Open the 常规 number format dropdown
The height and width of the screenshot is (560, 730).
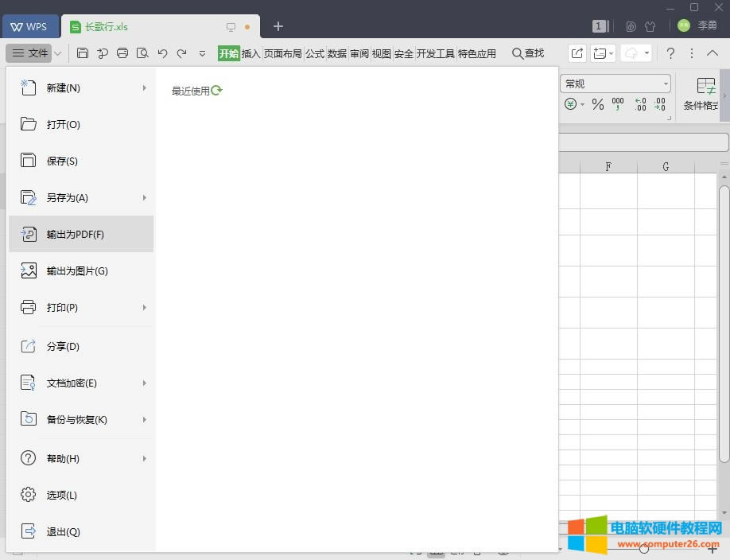666,83
